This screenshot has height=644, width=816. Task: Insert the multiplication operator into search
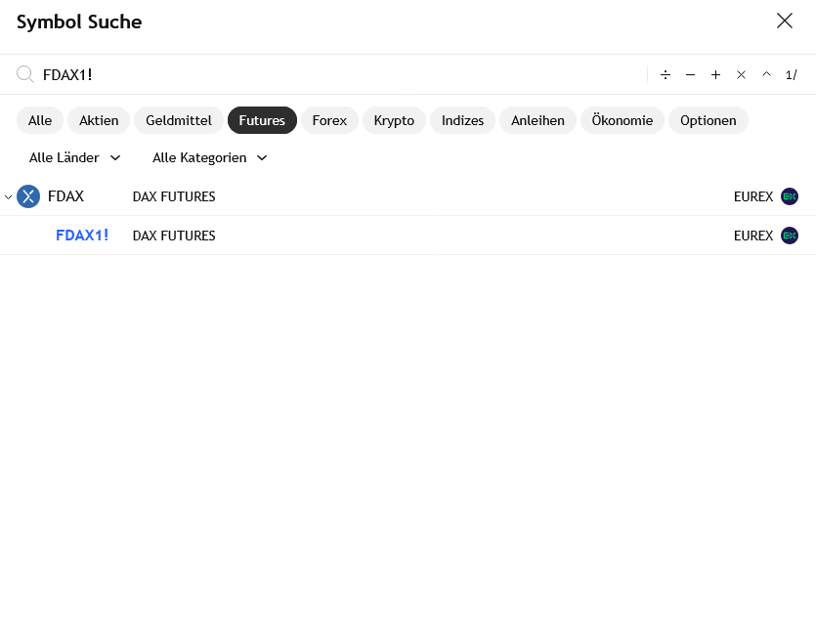coord(741,74)
